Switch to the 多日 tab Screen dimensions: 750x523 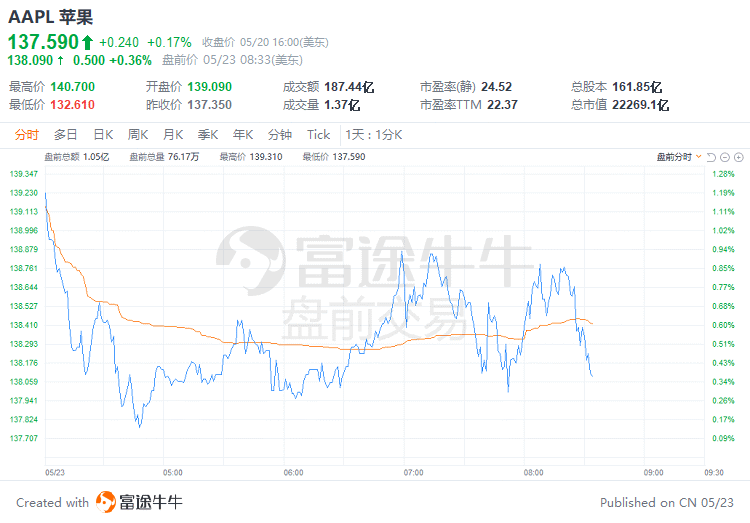(66, 134)
